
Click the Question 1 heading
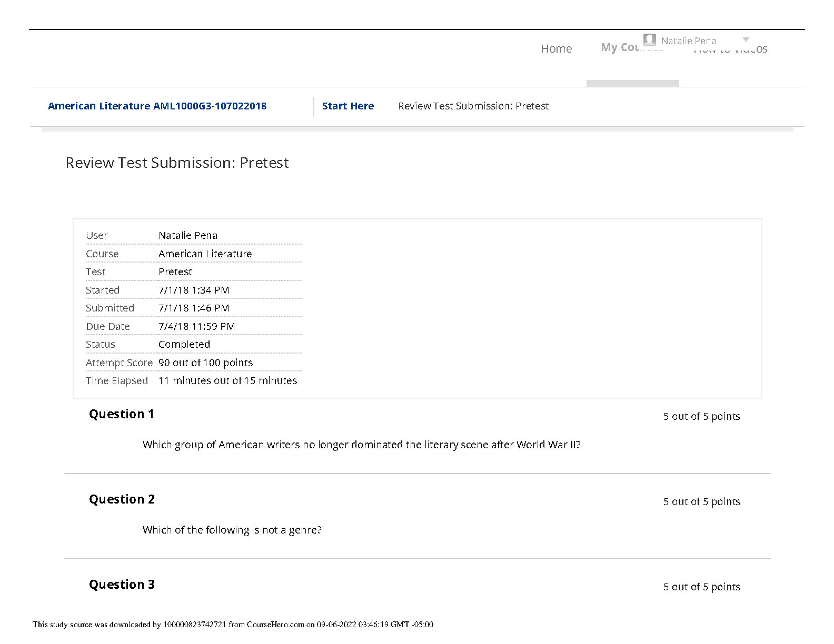(x=122, y=415)
